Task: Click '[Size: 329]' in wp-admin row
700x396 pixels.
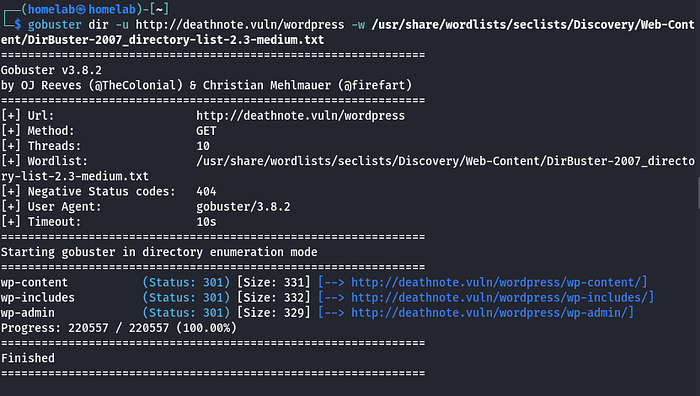Action: click(x=274, y=313)
